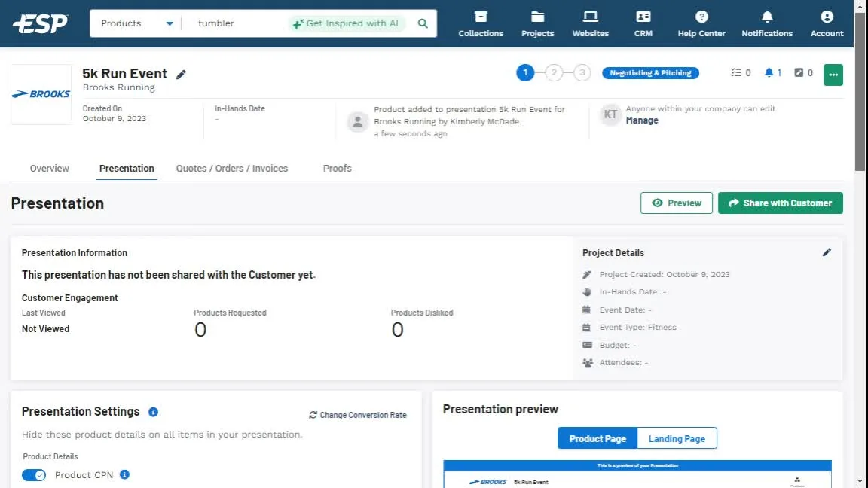The height and width of the screenshot is (488, 868).
Task: Open the Proofs tab
Action: point(337,168)
